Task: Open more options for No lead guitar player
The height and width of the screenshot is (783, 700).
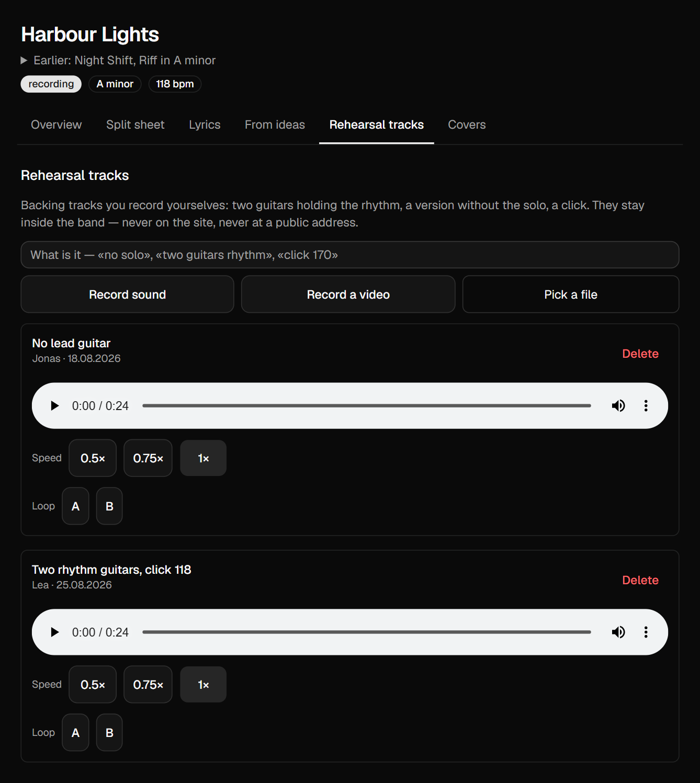Action: click(646, 406)
